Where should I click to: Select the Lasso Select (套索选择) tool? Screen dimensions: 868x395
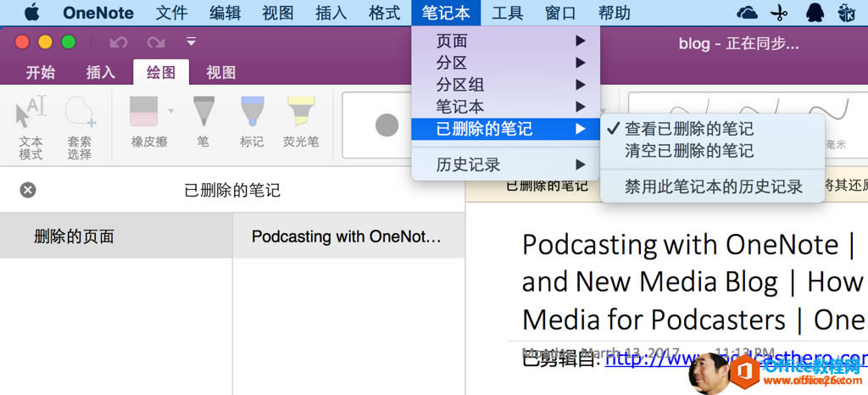79,128
